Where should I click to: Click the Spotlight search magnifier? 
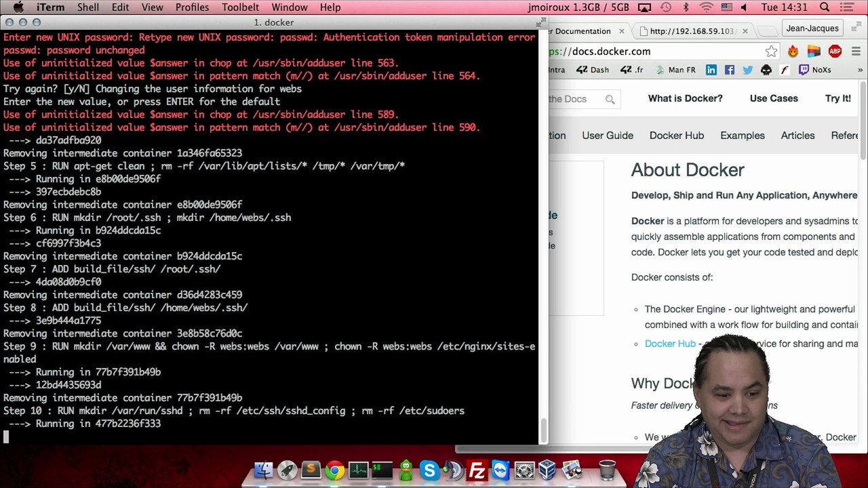(x=825, y=7)
